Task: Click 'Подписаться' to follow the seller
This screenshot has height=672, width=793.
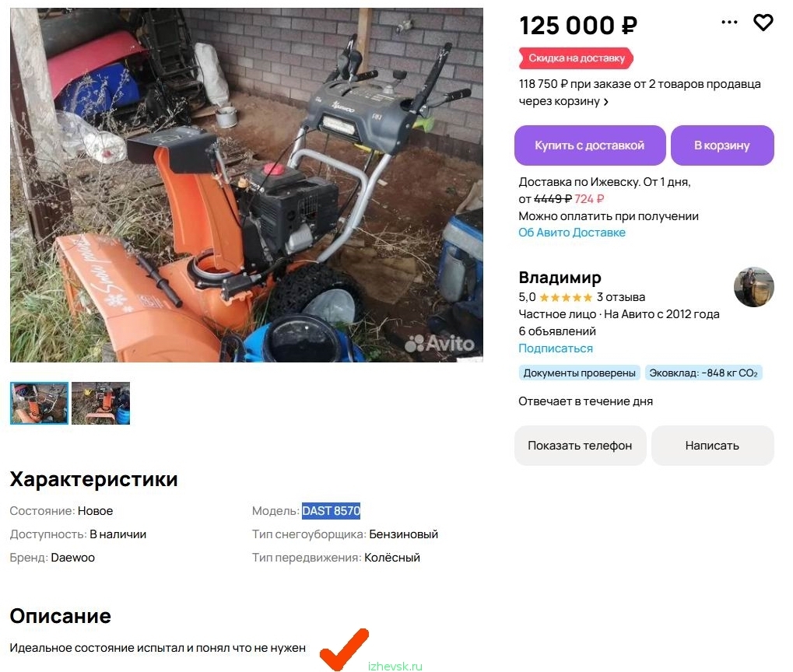Action: click(556, 348)
